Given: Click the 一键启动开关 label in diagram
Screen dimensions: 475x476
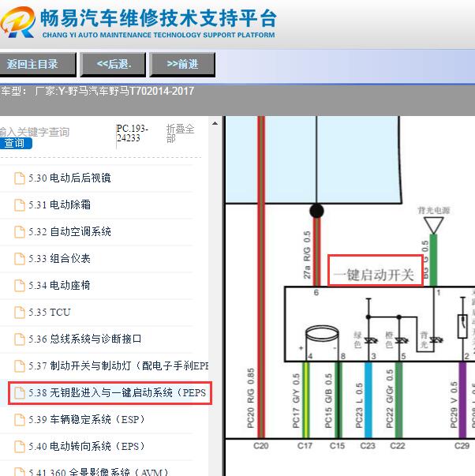Looking at the screenshot, I should [373, 275].
